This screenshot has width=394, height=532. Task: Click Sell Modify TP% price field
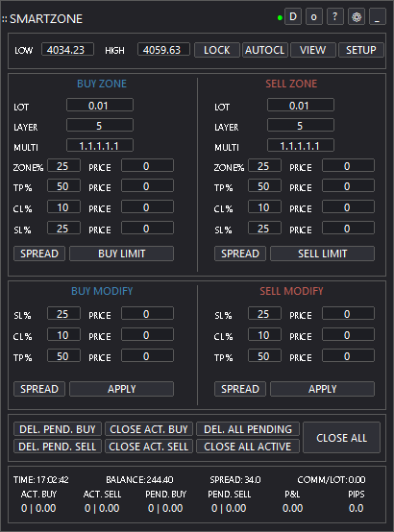coord(348,356)
